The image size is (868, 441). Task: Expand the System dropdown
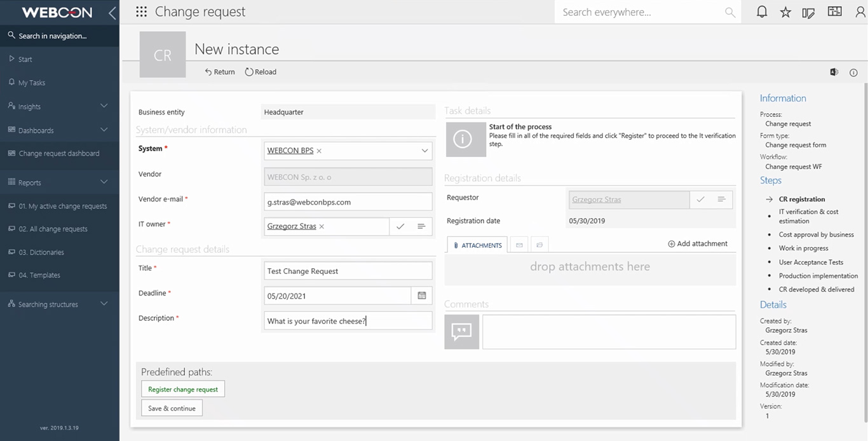(x=424, y=151)
